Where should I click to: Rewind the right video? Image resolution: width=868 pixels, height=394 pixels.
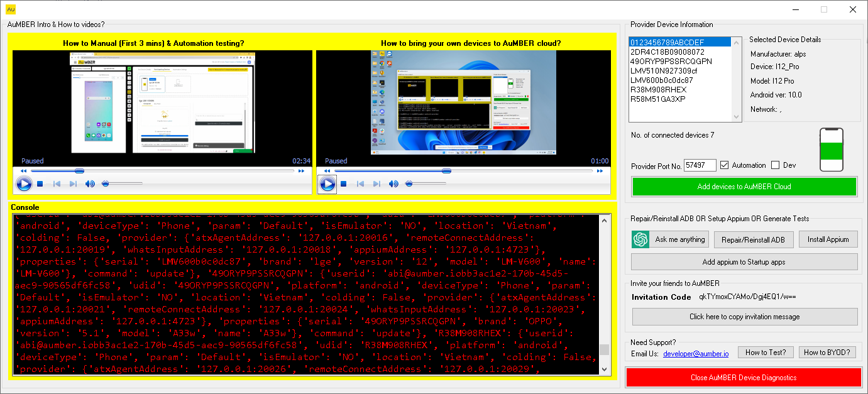coord(327,171)
